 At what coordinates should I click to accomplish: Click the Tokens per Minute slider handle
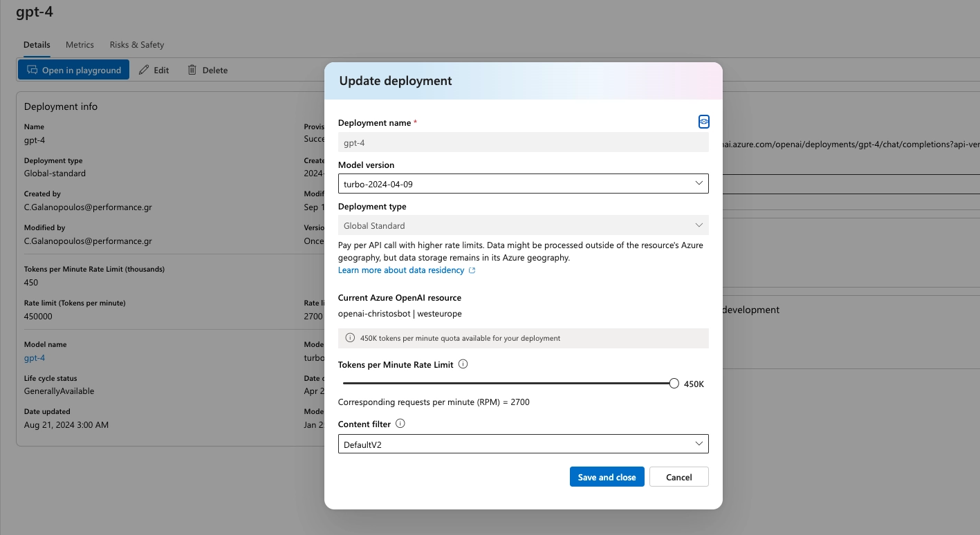[674, 384]
